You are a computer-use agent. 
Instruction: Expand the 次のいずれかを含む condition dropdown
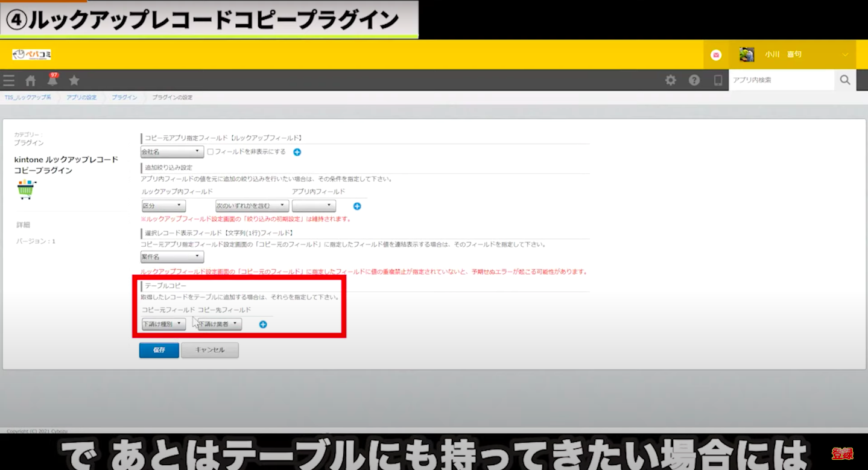click(252, 206)
